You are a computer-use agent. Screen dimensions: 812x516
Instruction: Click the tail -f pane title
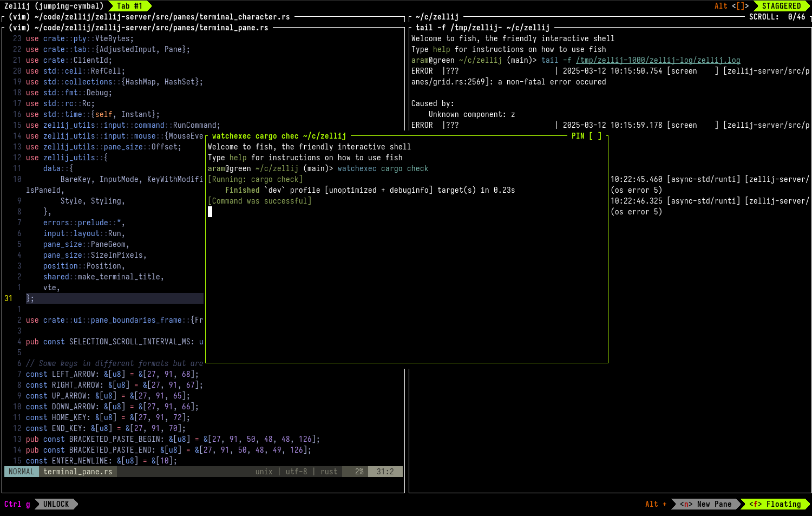(x=483, y=28)
